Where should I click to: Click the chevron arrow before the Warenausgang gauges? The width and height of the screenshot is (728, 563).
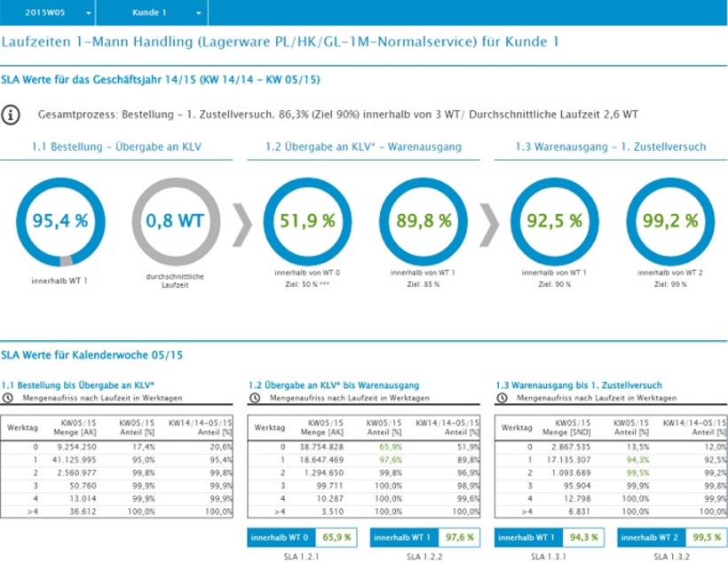point(491,224)
